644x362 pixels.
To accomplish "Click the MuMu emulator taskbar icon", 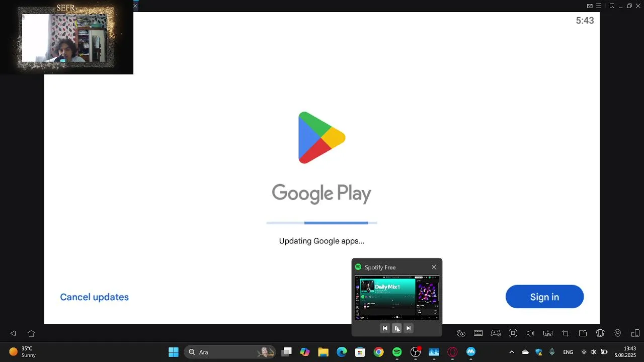I will [471, 352].
